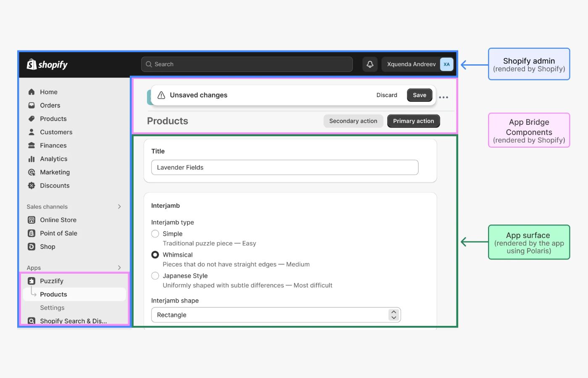
Task: Switch to Puzzlify Settings
Action: pyautogui.click(x=52, y=307)
